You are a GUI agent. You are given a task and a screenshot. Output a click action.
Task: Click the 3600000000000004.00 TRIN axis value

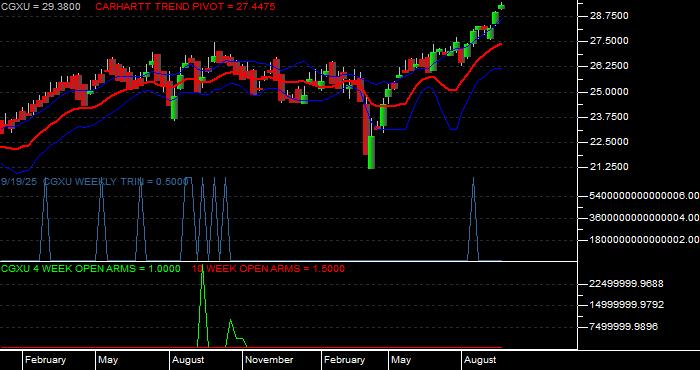pos(644,218)
